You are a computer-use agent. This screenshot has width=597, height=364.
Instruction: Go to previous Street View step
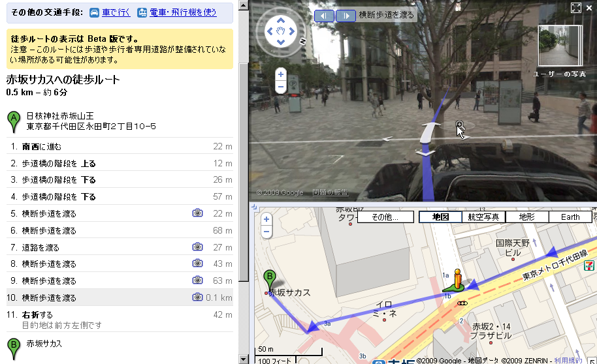(324, 16)
